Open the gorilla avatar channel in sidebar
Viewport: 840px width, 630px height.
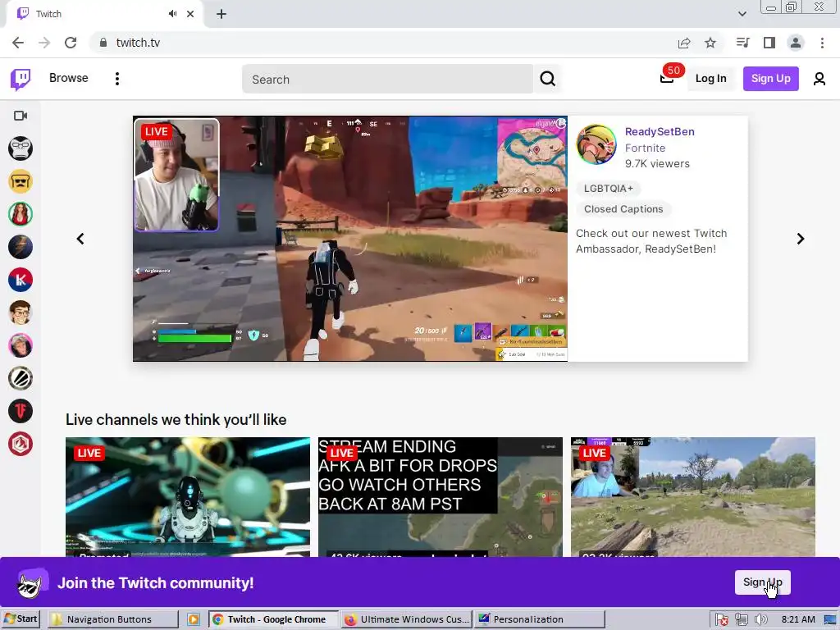pyautogui.click(x=21, y=148)
